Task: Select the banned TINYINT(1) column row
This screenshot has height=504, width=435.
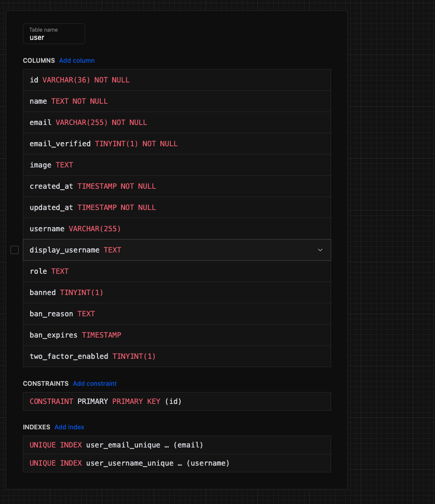Action: click(x=176, y=293)
